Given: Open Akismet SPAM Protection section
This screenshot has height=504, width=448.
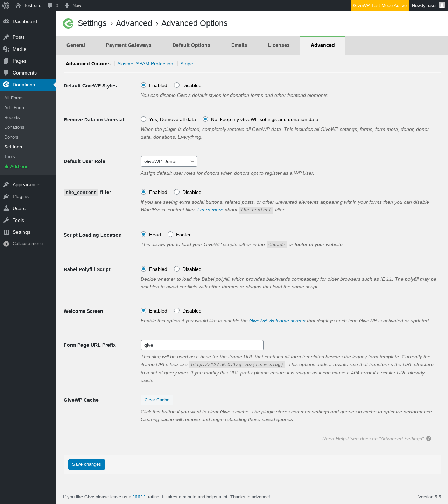Looking at the screenshot, I should (x=145, y=64).
